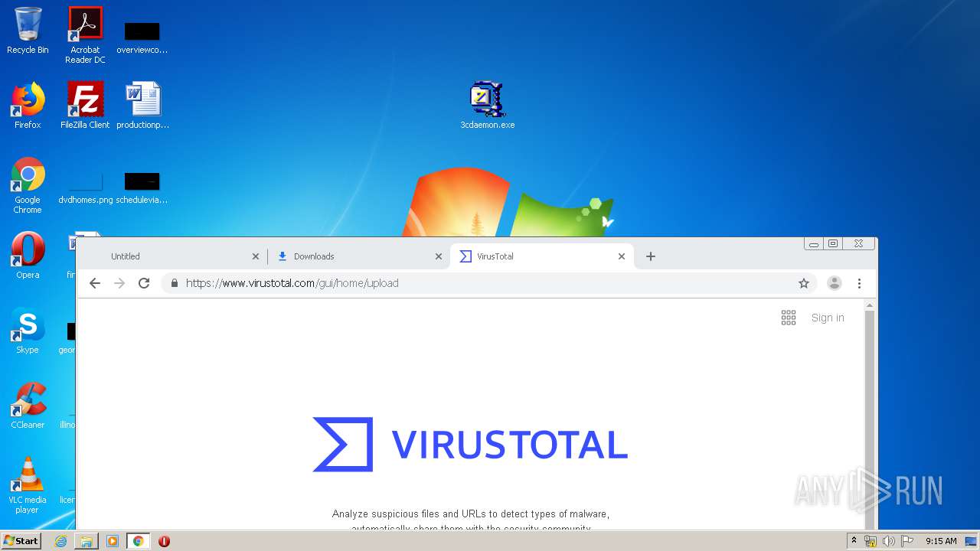The height and width of the screenshot is (551, 980).
Task: Reload the VirusTotal page
Action: coord(144,283)
